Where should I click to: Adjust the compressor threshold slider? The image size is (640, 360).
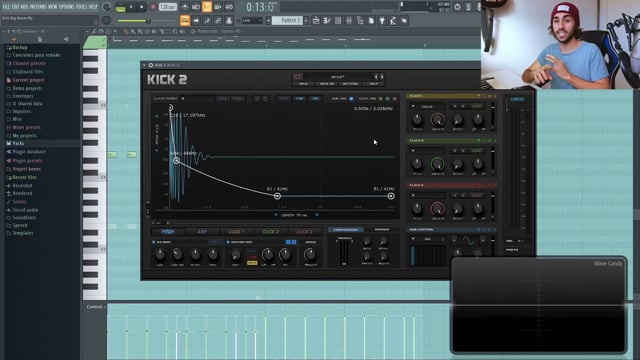[344, 251]
